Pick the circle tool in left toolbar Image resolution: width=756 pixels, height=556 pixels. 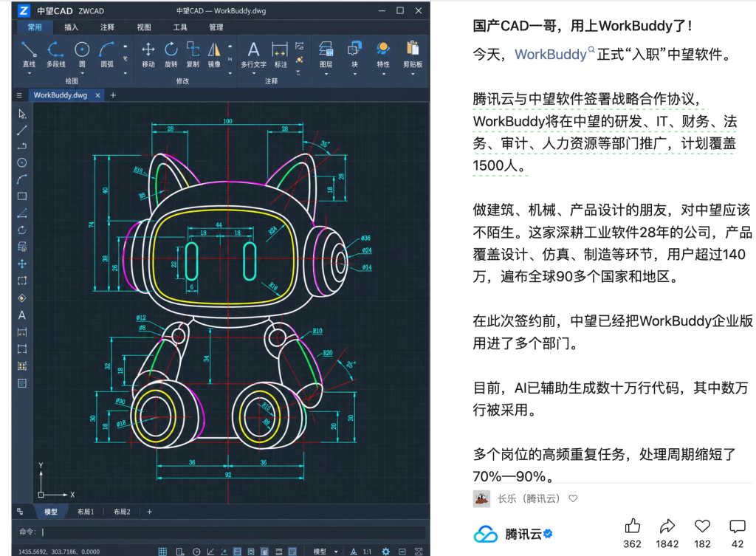click(21, 162)
